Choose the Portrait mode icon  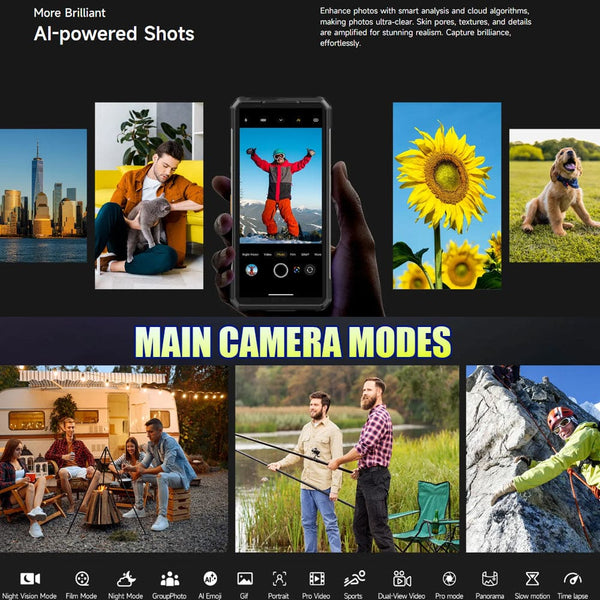point(279,578)
